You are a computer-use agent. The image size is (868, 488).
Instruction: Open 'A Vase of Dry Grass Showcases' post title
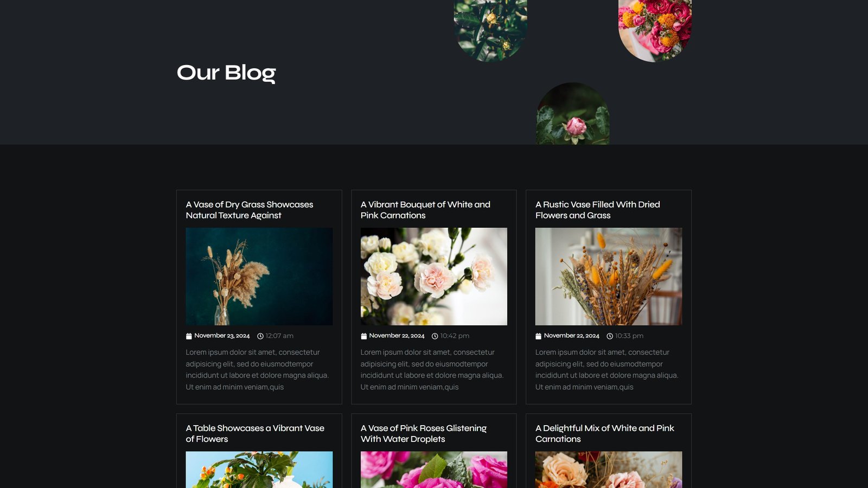click(250, 210)
